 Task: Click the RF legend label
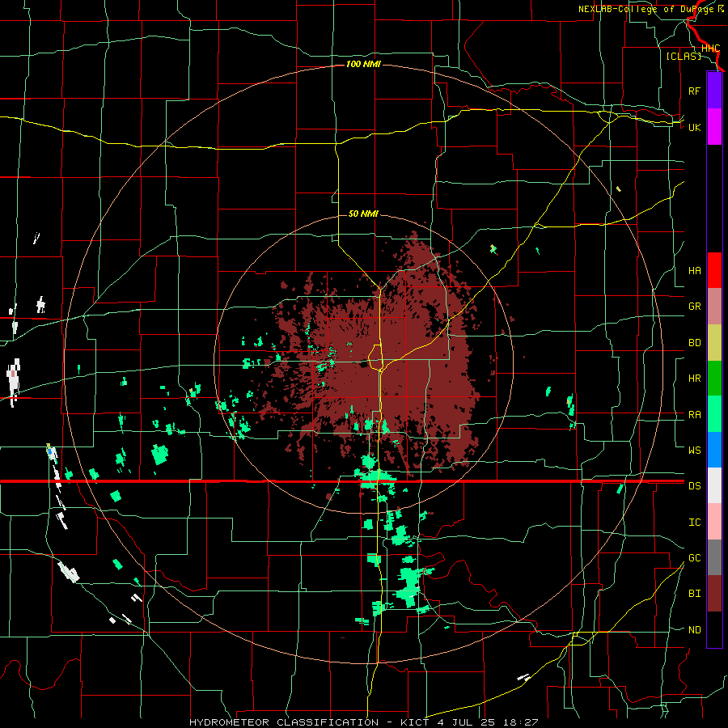click(x=694, y=91)
